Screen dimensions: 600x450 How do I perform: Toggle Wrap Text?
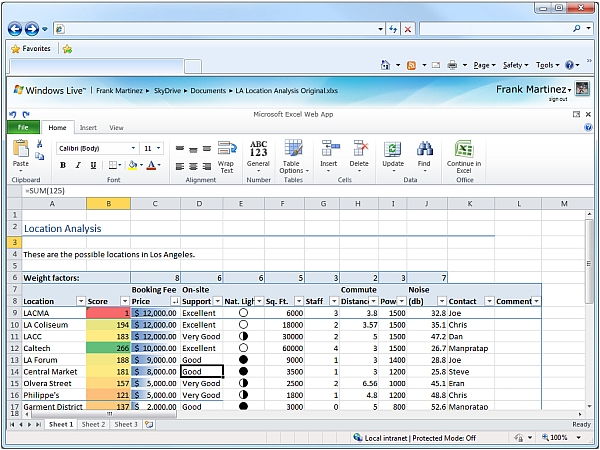pyautogui.click(x=227, y=157)
